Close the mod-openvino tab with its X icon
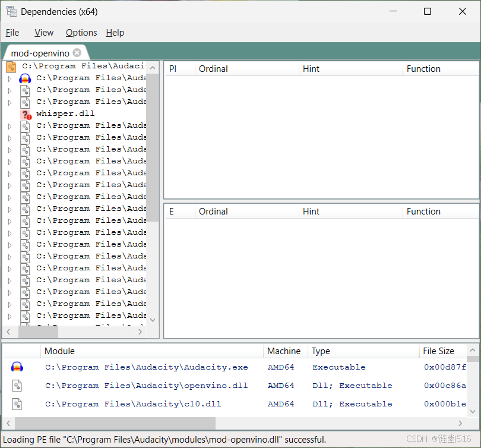 click(77, 53)
